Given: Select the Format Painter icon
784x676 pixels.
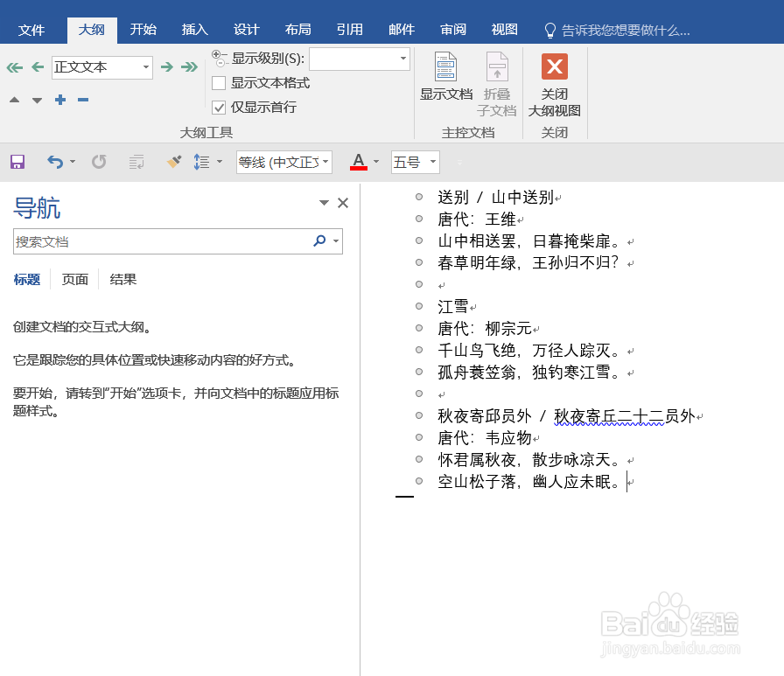Looking at the screenshot, I should tap(172, 162).
